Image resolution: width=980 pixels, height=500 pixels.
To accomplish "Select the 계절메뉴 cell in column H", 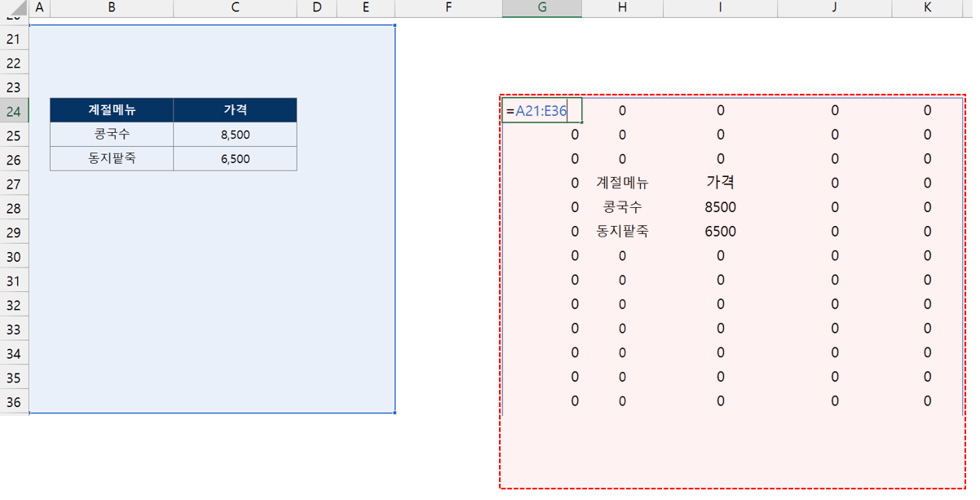I will tap(622, 184).
